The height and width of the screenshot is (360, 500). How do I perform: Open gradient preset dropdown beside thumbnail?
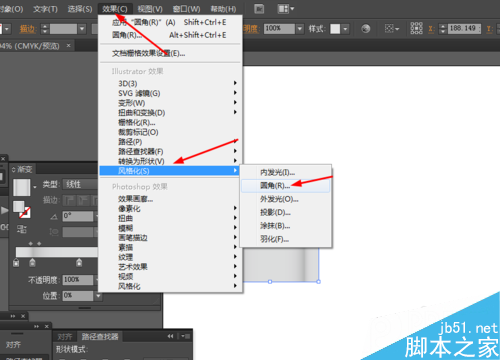click(35, 187)
